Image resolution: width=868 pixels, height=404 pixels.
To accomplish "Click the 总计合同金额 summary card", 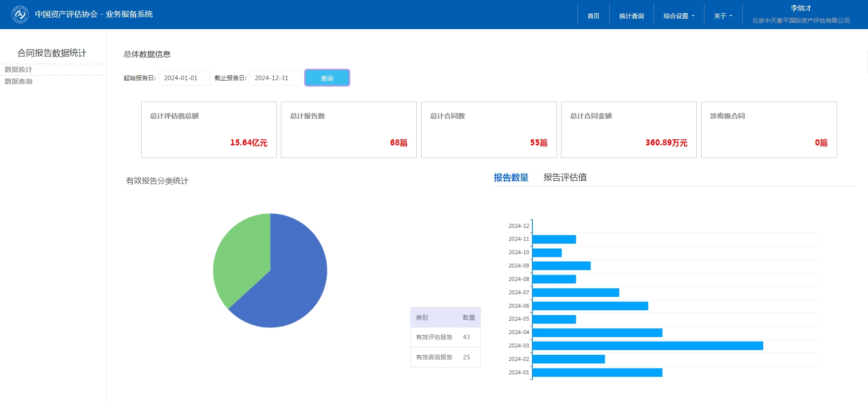I will [x=628, y=130].
